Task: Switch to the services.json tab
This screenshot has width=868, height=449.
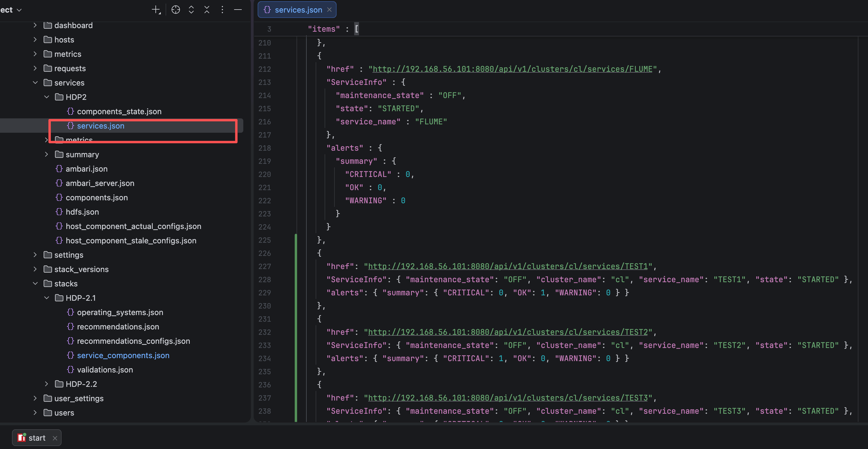Action: [x=298, y=10]
